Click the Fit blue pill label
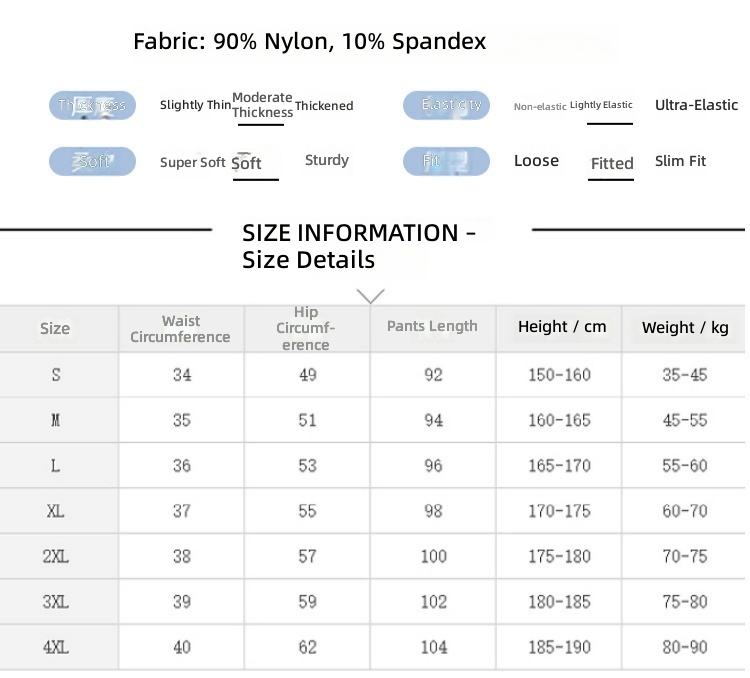Screen dimensions: 750x678 (x=446, y=161)
